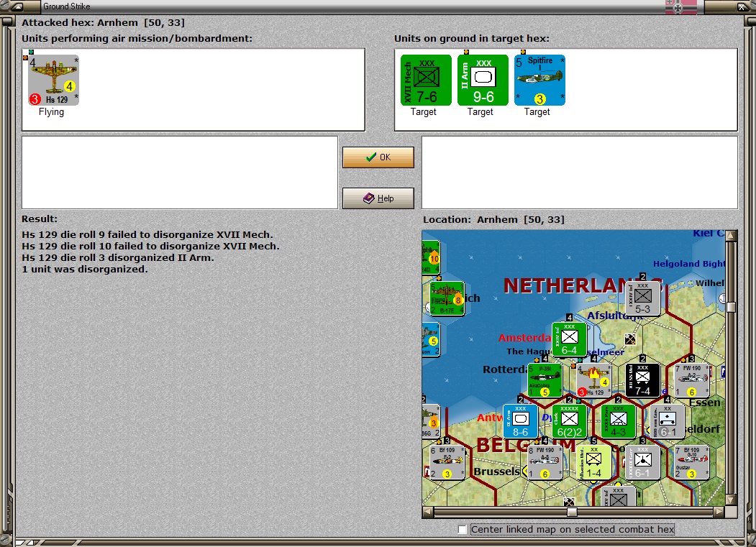
Task: Confirm the ground strike with OK
Action: (378, 157)
